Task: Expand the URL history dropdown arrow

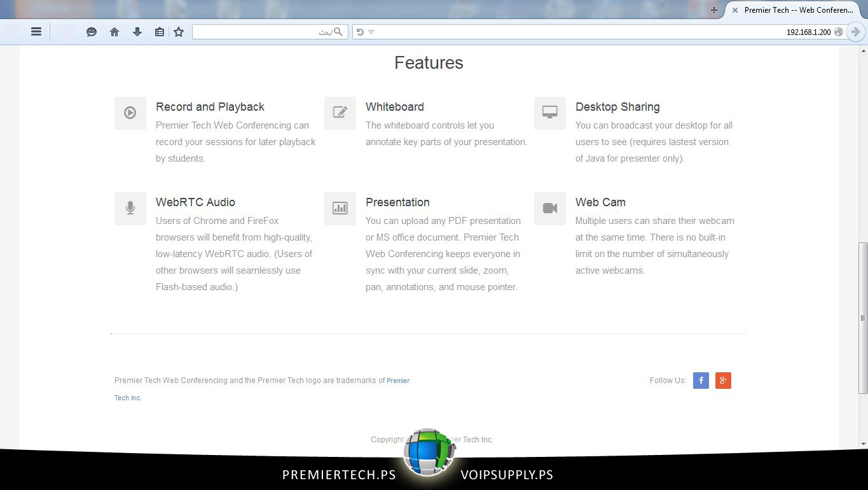Action: (x=371, y=32)
